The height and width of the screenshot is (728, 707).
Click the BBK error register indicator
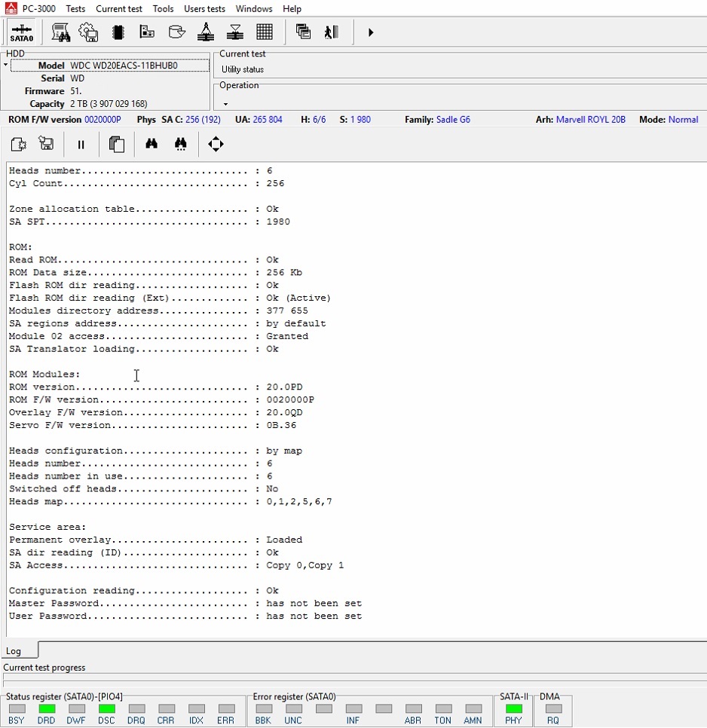click(x=264, y=708)
